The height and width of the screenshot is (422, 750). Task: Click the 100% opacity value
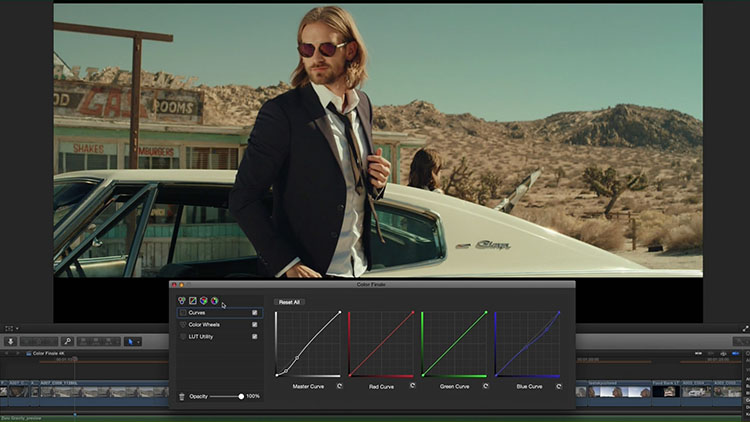pos(253,396)
